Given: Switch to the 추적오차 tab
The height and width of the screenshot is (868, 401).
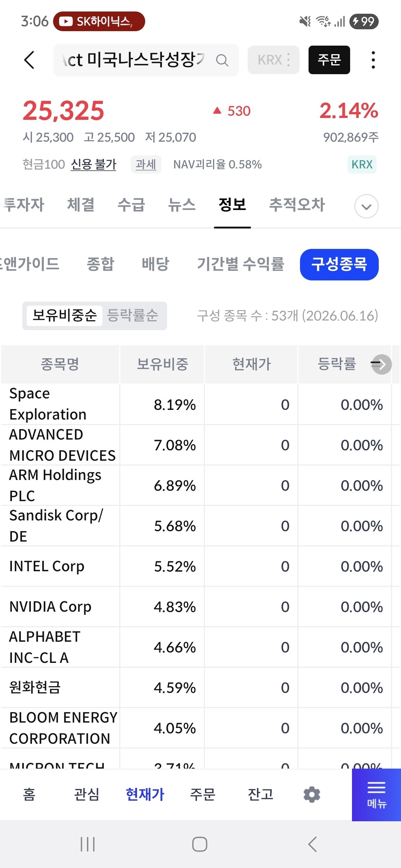Looking at the screenshot, I should pyautogui.click(x=297, y=204).
